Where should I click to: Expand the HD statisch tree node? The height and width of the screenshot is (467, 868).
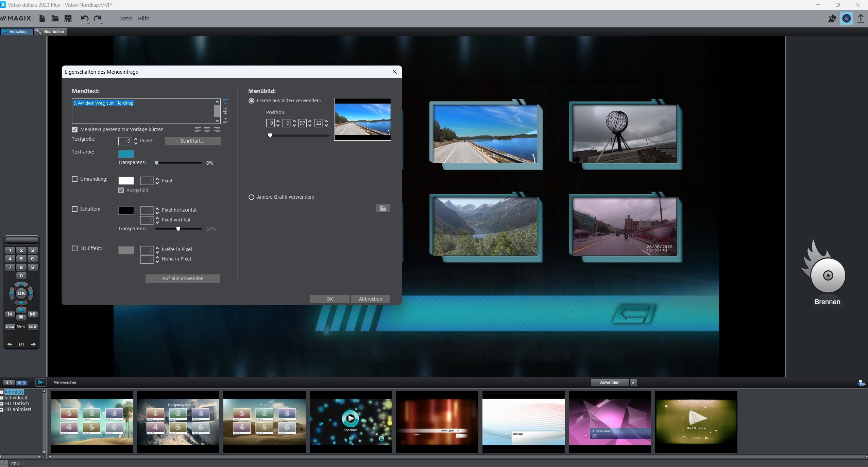[2, 403]
